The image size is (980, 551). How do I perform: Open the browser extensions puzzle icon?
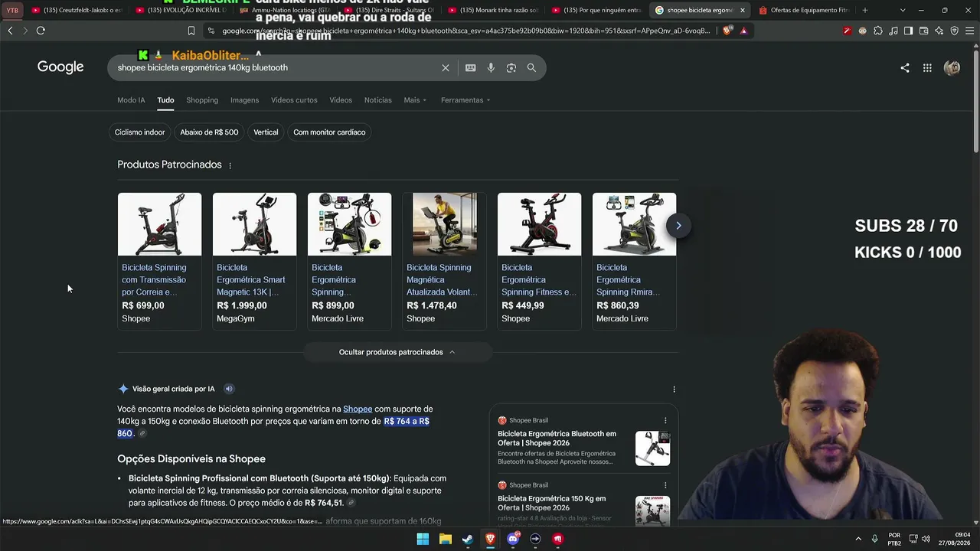[x=878, y=31]
